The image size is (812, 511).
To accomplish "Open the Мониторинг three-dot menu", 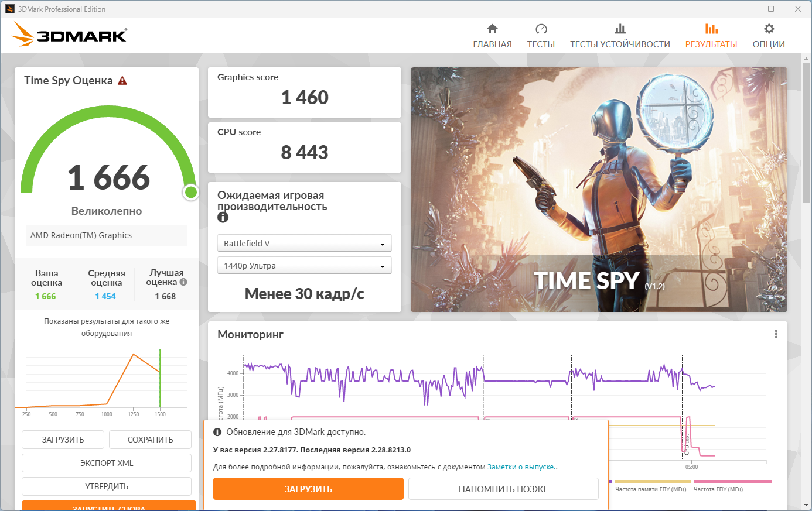I will point(776,334).
